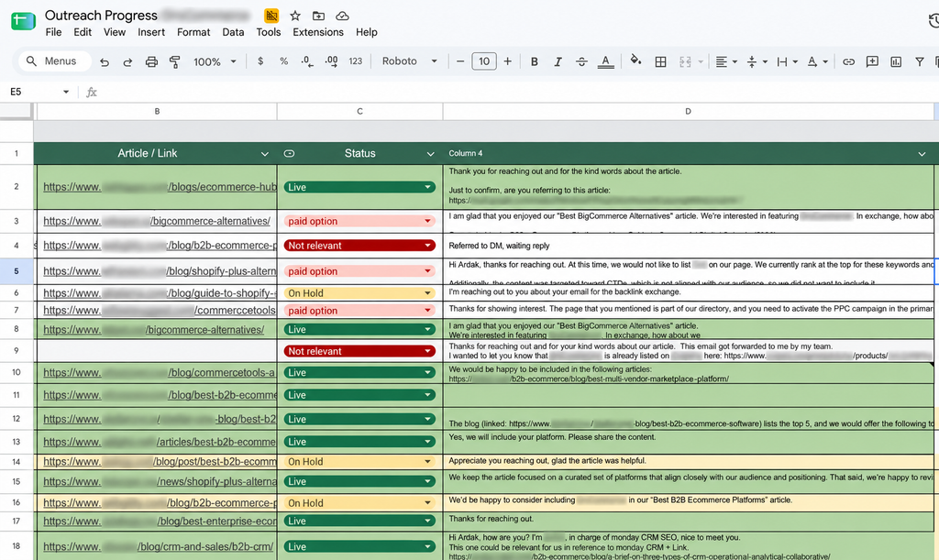Click the Insert chart icon
The height and width of the screenshot is (560, 939).
pyautogui.click(x=896, y=61)
